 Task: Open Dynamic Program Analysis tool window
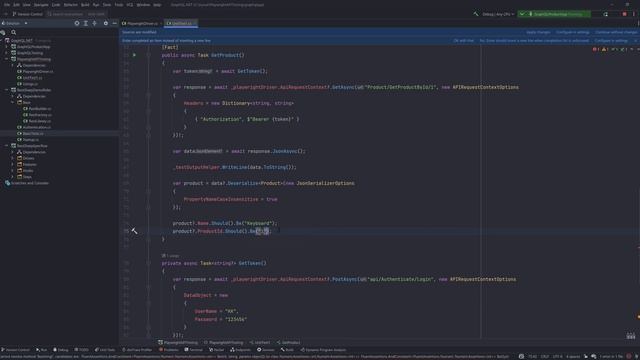pyautogui.click(x=323, y=350)
